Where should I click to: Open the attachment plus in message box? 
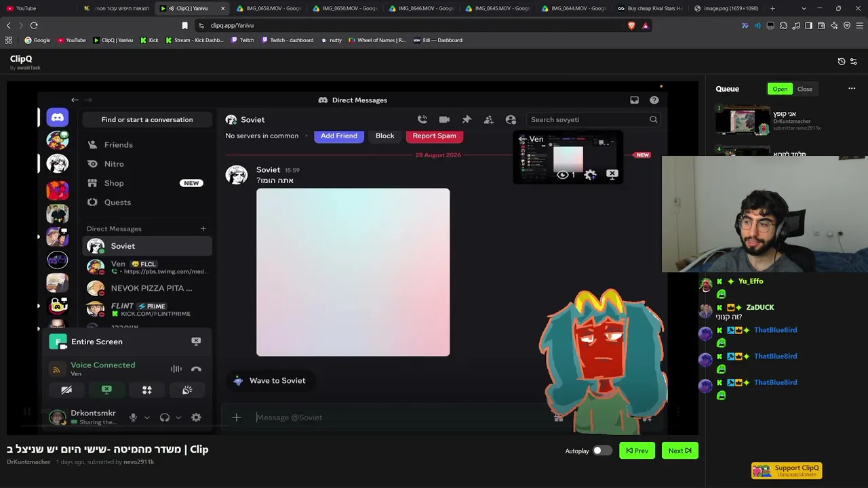(x=236, y=418)
